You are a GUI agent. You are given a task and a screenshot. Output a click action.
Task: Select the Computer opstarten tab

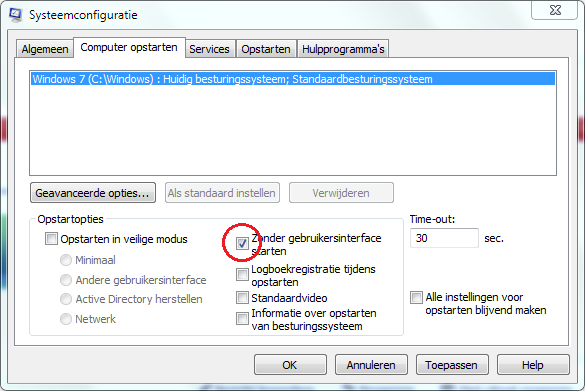point(129,47)
